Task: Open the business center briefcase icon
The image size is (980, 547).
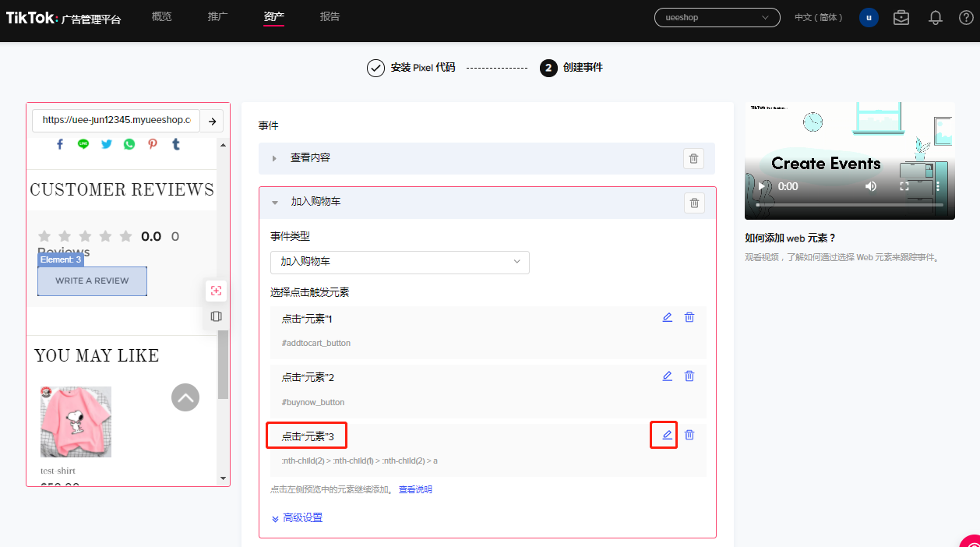Action: pos(901,17)
